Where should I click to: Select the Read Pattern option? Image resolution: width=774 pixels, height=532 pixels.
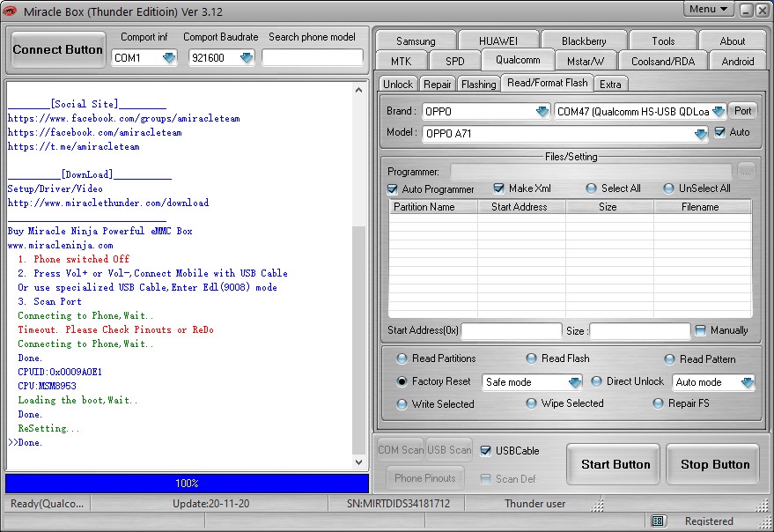(669, 359)
